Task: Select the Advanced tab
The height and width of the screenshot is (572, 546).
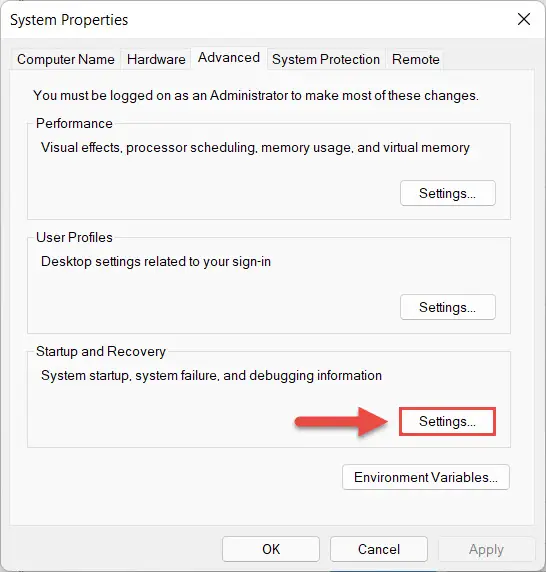Action: click(x=229, y=58)
